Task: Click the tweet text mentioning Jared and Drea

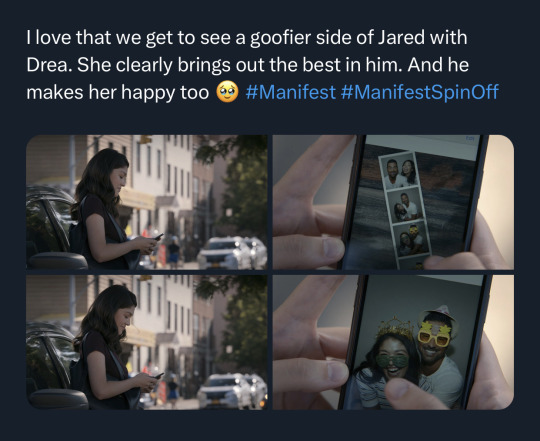Action: click(x=262, y=65)
